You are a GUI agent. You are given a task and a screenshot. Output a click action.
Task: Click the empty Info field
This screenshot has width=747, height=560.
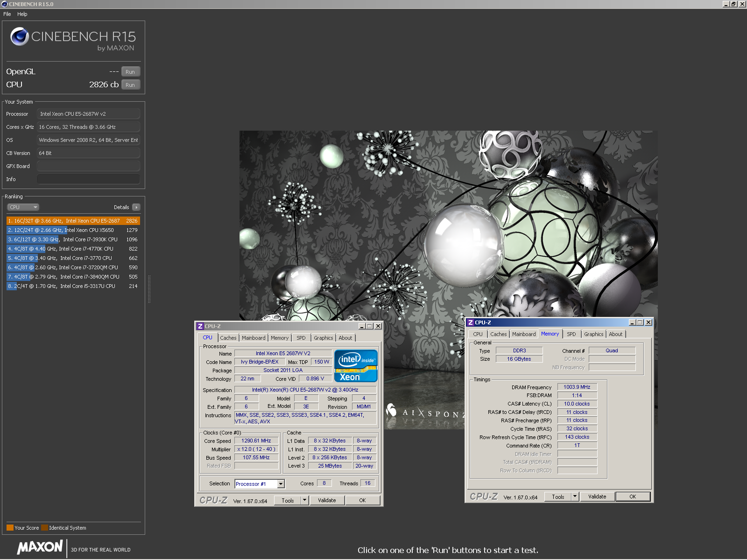click(88, 179)
